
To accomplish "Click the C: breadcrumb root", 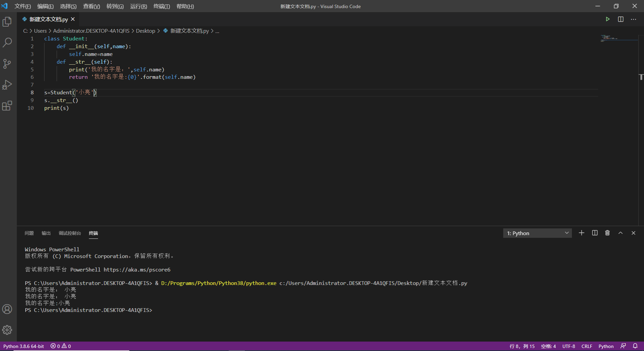I will point(25,31).
